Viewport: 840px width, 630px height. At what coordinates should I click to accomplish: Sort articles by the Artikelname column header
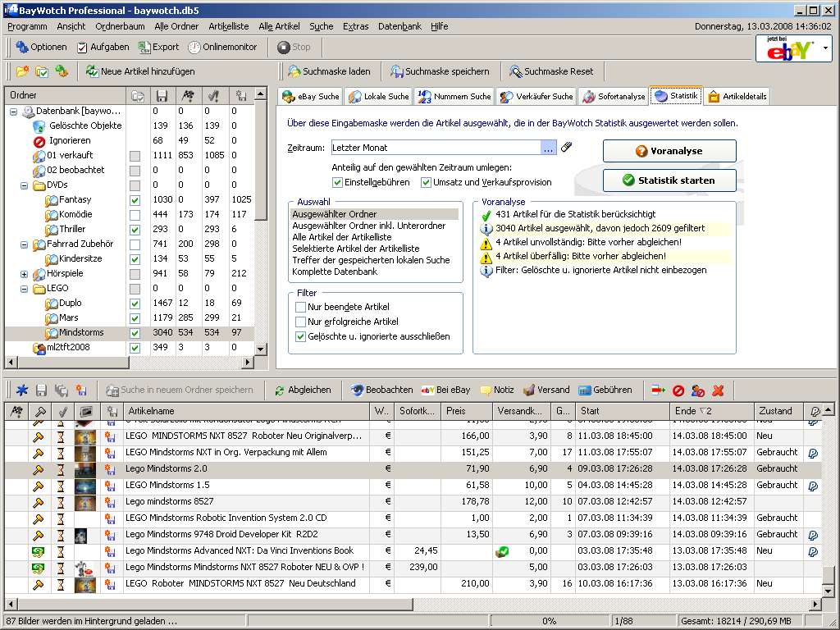pos(246,411)
